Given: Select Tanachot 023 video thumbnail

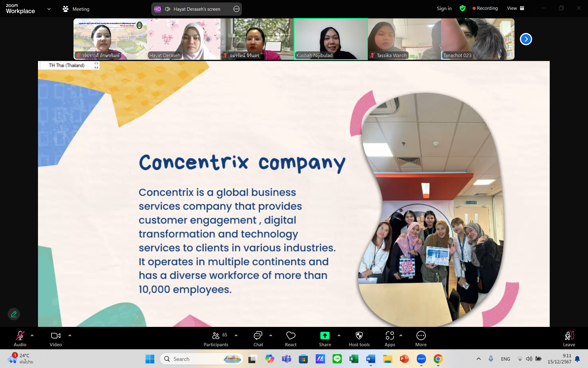Looking at the screenshot, I should (x=478, y=39).
